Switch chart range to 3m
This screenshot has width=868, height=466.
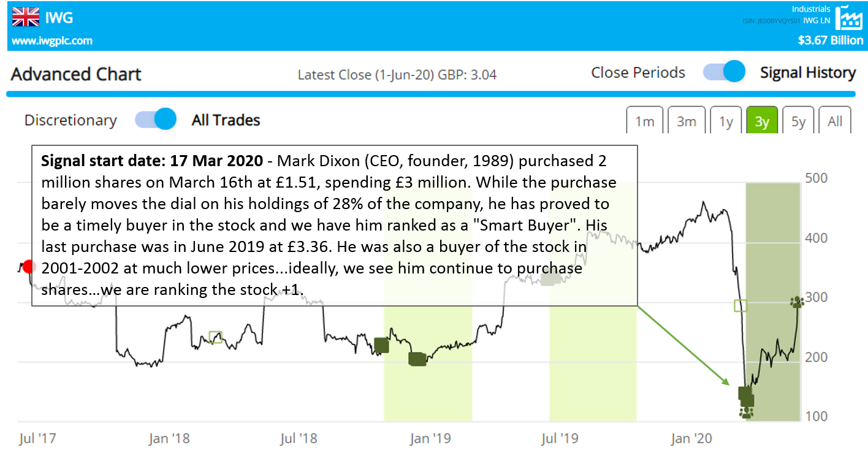686,121
